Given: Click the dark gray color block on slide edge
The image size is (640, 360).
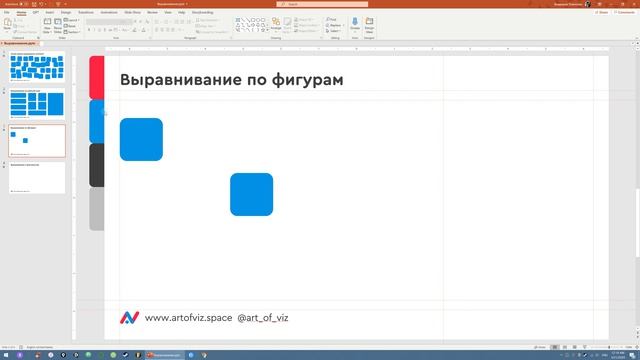Looking at the screenshot, I should [97, 165].
